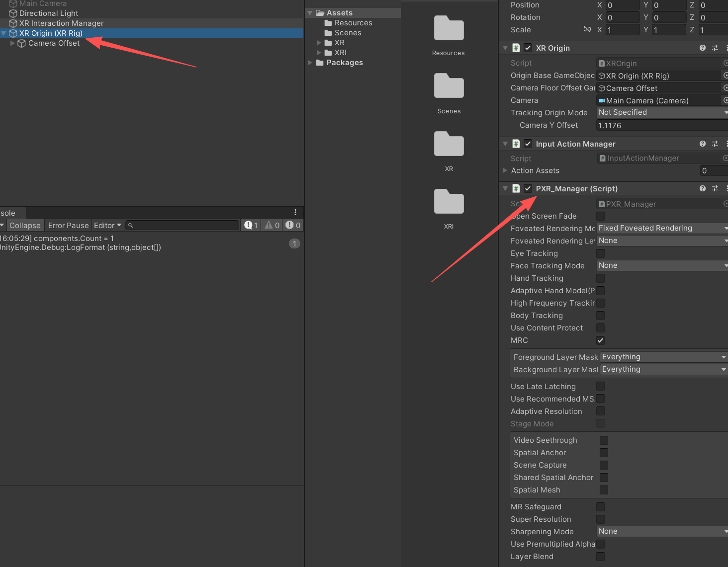This screenshot has height=567, width=728.
Task: Open the XR Origin help documentation icon
Action: coord(702,48)
